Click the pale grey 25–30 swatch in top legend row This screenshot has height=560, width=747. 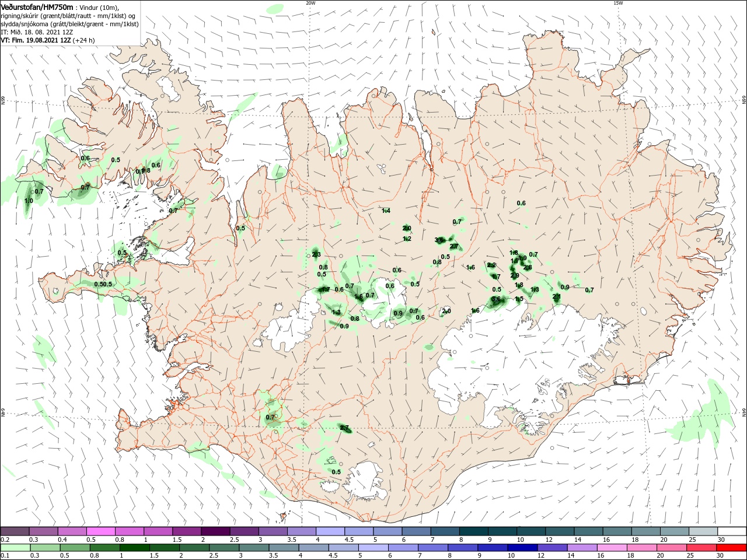pyautogui.click(x=704, y=531)
